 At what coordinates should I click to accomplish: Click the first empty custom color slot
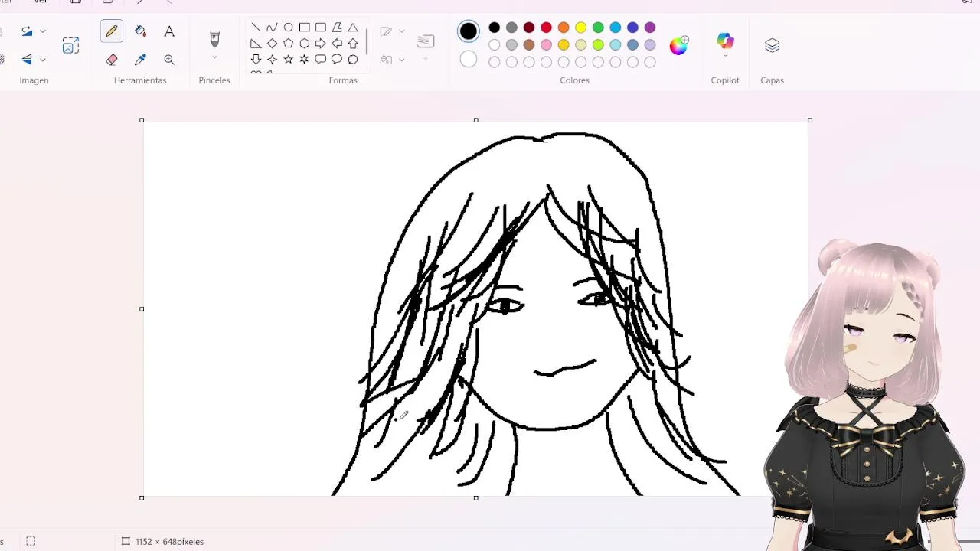(x=495, y=63)
